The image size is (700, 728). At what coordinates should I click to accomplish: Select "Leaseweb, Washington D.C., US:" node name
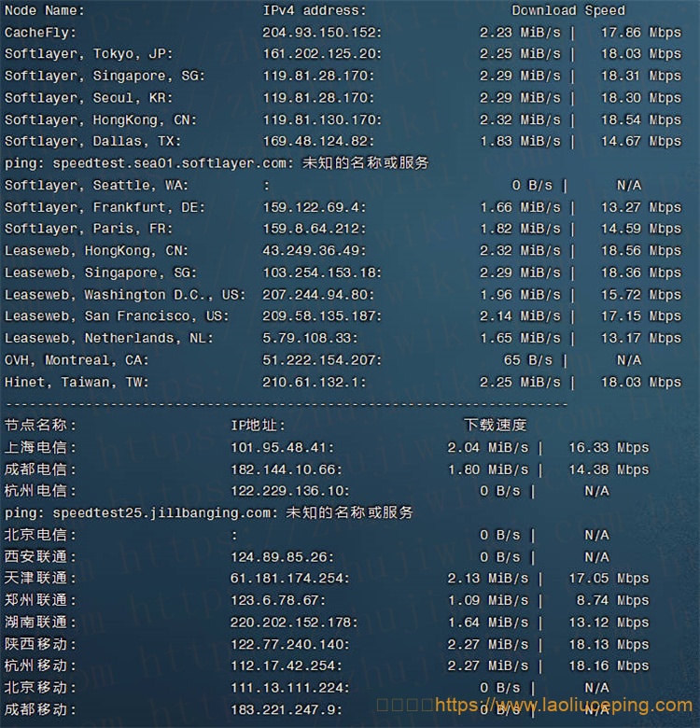click(125, 295)
